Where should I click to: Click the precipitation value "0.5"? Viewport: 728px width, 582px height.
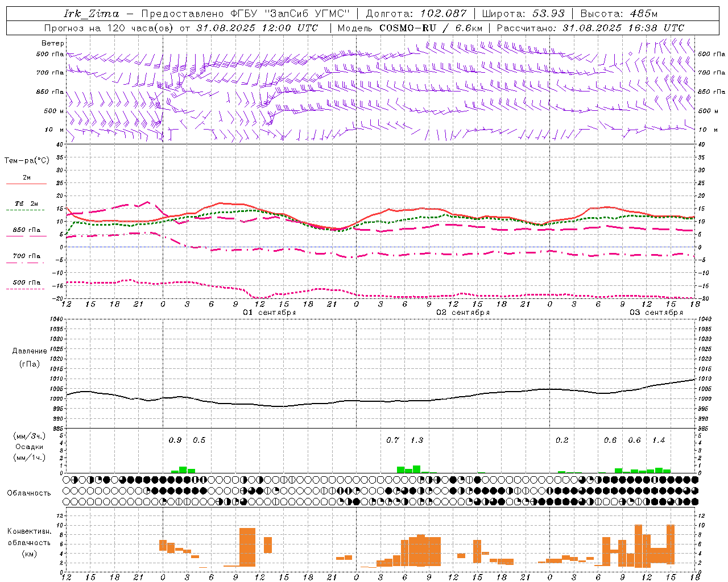199,440
